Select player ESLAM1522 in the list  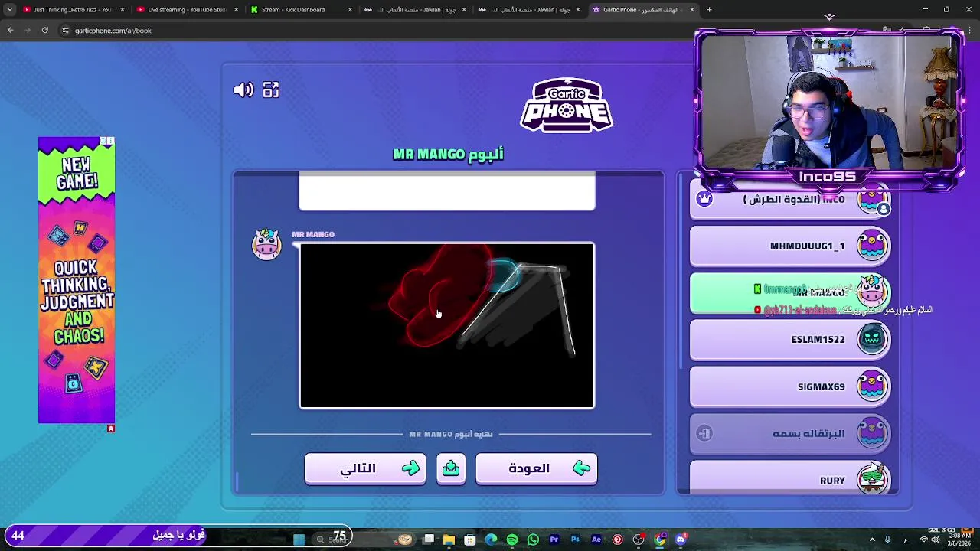tap(790, 339)
